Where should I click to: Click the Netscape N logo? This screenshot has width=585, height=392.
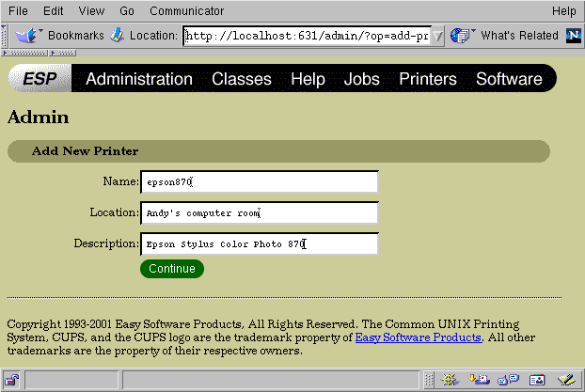coord(573,36)
